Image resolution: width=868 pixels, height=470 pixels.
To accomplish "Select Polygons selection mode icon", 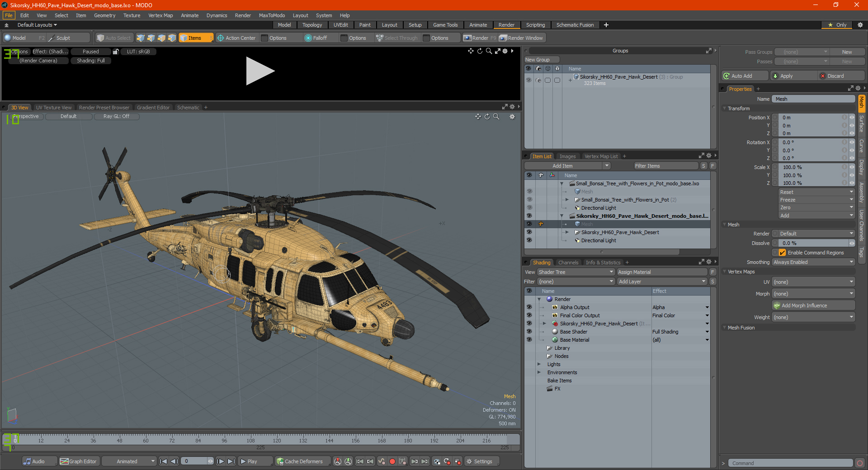I will coord(161,38).
